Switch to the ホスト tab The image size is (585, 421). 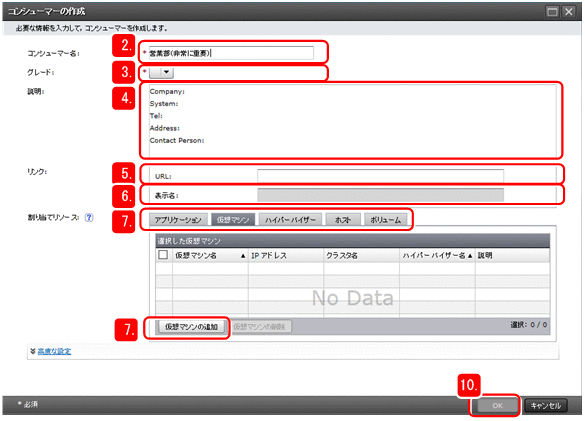point(343,220)
